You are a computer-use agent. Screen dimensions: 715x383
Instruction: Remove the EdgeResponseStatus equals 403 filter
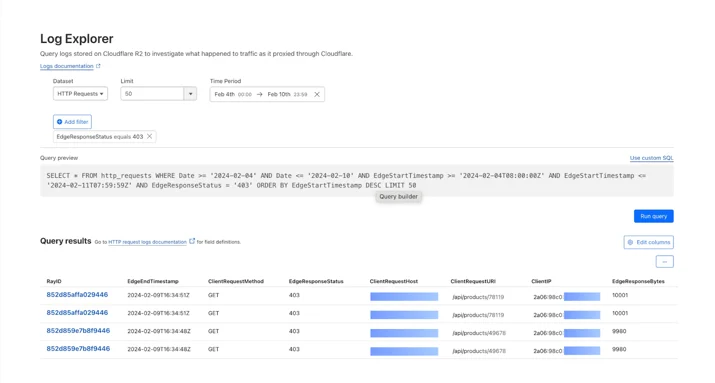pyautogui.click(x=149, y=136)
